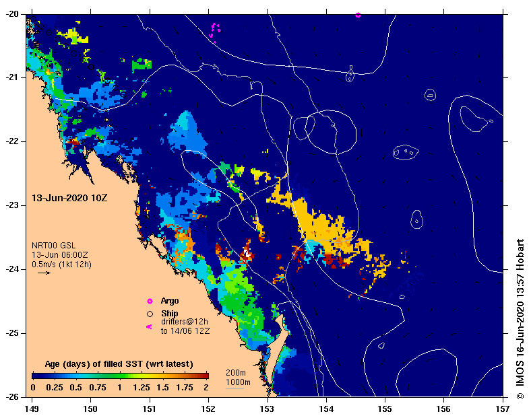Viewport: 531px width, 420px height.
Task: Click the date label 13-Jun-2020 10Z
Action: point(69,198)
